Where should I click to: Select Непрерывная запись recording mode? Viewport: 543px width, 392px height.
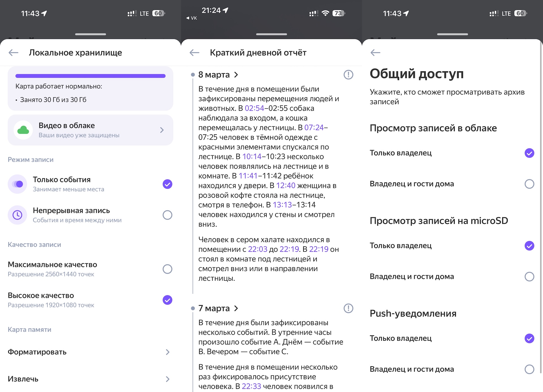167,215
